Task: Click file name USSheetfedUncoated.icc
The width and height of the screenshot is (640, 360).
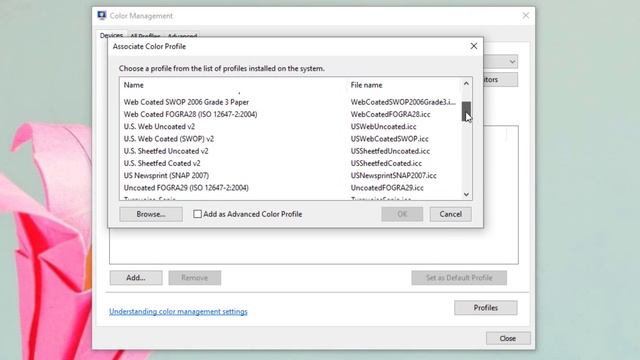Action: 390,151
